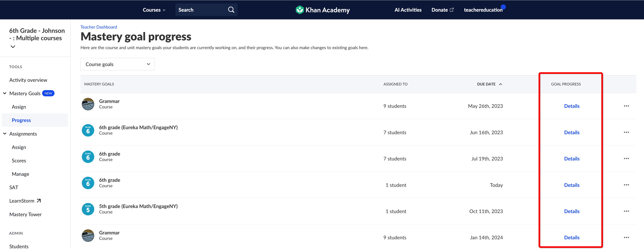Image resolution: width=644 pixels, height=249 pixels.
Task: View Details for Grammar due May 26th
Action: (571, 106)
